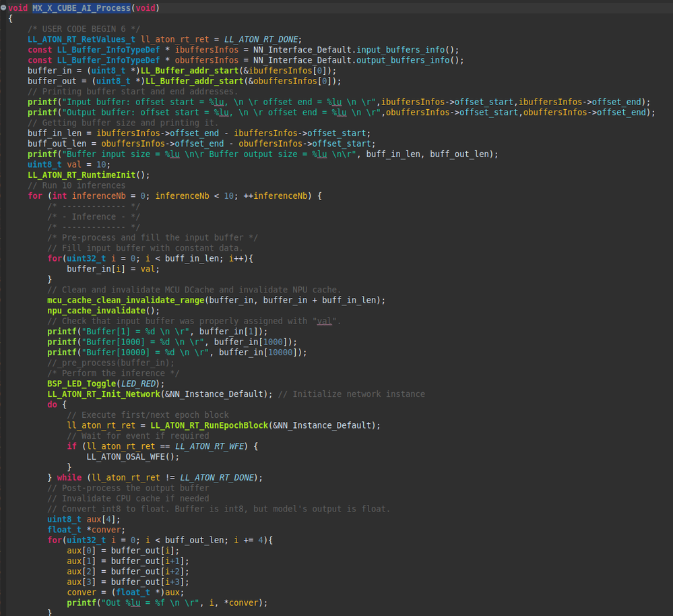Image resolution: width=673 pixels, height=616 pixels.
Task: Click the LL_ATON_RT_RetValues_t type name
Action: pos(81,38)
